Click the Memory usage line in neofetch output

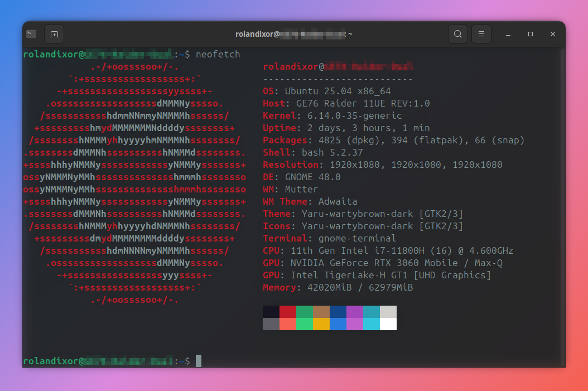click(x=337, y=287)
